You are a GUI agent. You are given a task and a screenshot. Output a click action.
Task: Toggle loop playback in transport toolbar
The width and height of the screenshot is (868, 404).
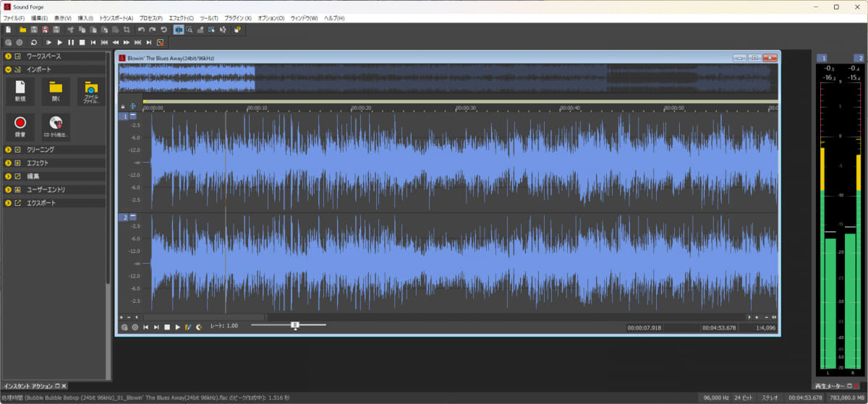[x=33, y=43]
